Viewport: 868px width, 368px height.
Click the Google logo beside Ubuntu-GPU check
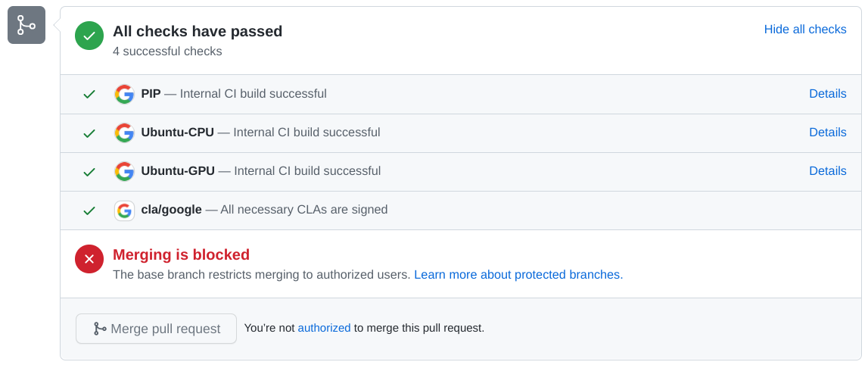124,171
